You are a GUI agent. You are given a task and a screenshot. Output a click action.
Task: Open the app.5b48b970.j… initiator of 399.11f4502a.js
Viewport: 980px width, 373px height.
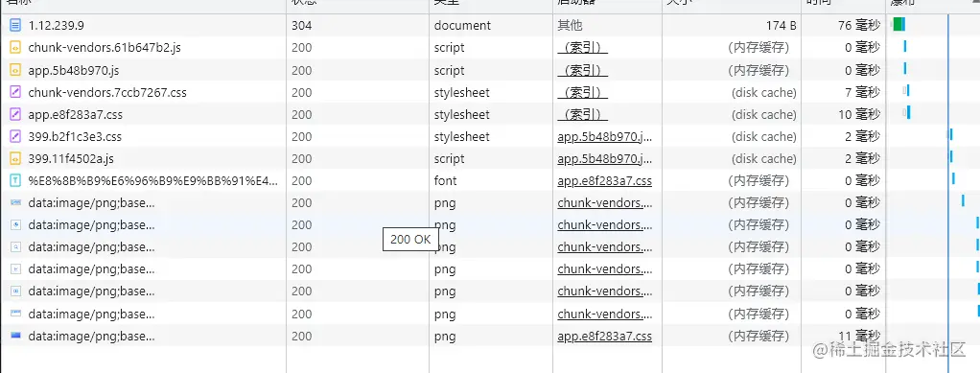(605, 159)
